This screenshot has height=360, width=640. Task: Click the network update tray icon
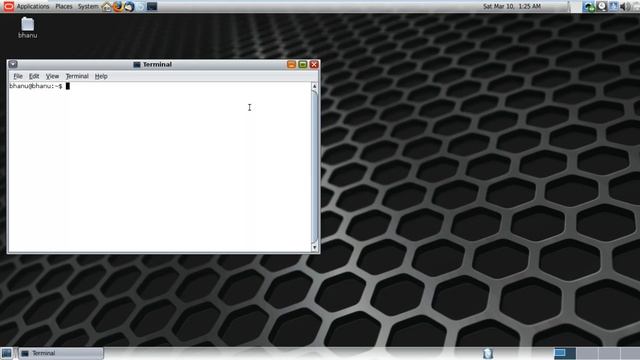coord(589,7)
